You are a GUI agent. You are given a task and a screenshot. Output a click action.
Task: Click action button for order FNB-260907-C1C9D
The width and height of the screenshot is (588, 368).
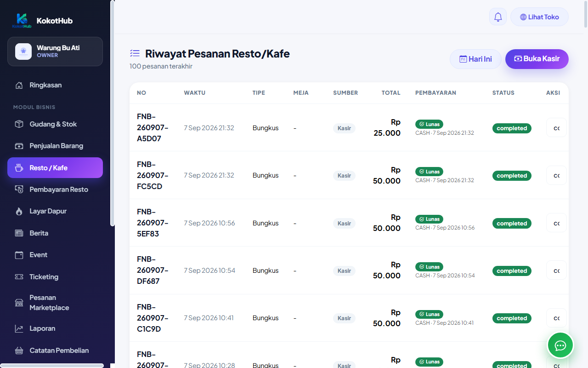[556, 318]
